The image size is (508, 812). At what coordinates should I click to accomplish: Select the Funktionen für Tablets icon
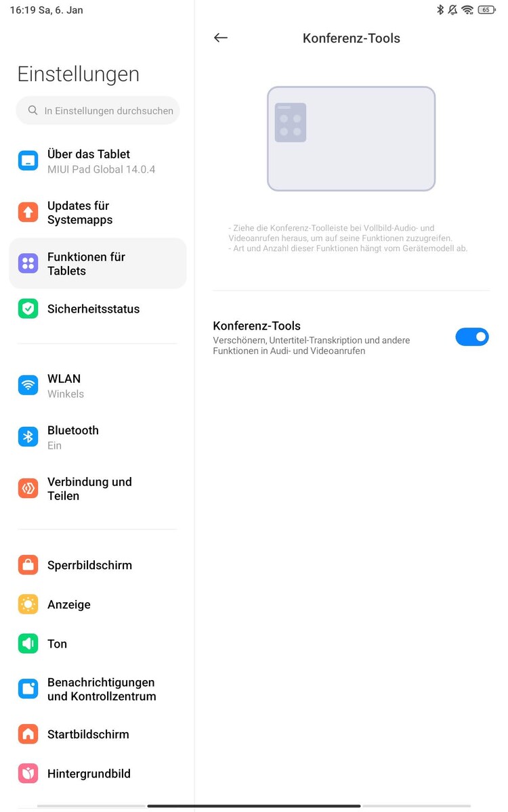click(x=28, y=264)
